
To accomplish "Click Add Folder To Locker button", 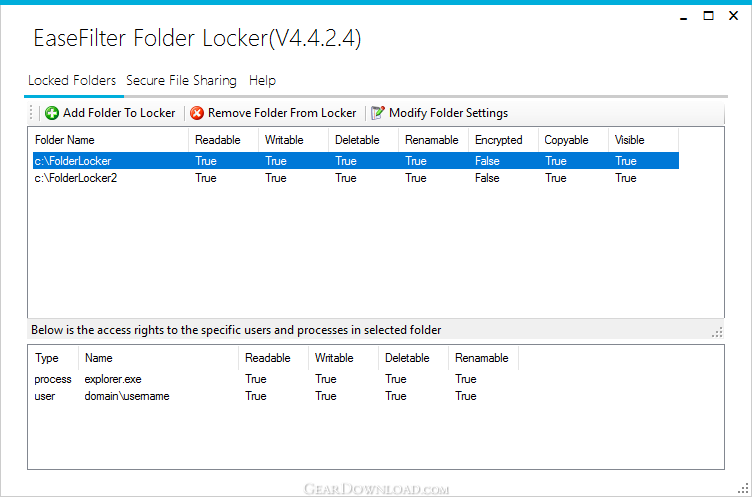I will coord(110,113).
